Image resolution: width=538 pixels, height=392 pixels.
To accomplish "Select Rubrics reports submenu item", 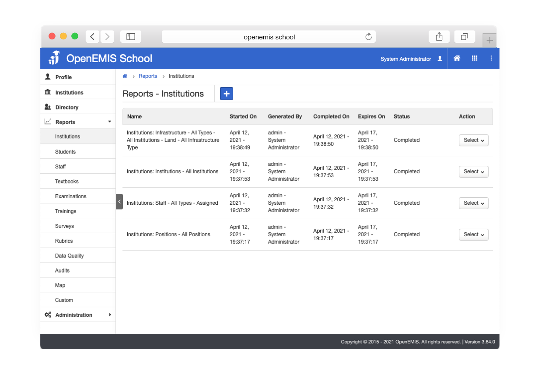I will 78,241.
